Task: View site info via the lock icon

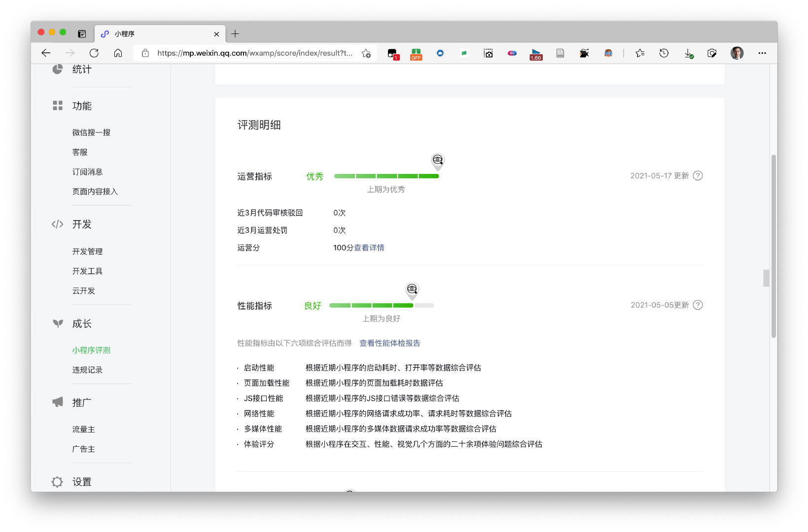Action: [x=145, y=53]
